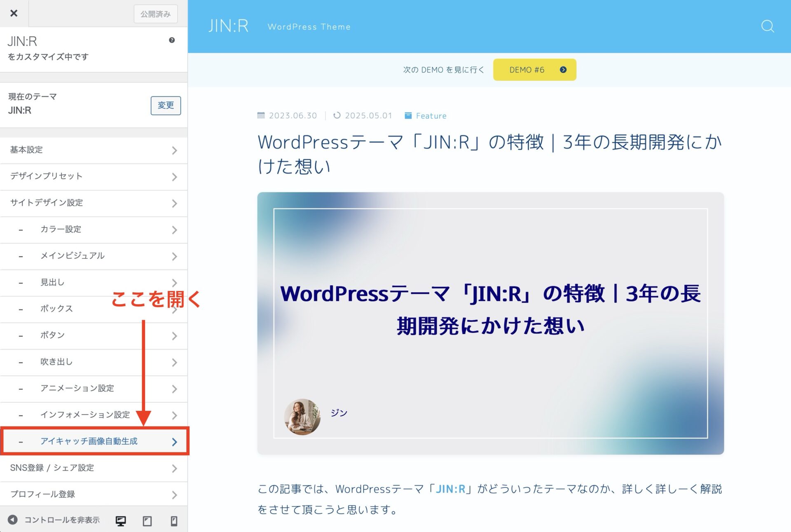Open the プロフィール登録 section
The height and width of the screenshot is (532, 791).
pyautogui.click(x=94, y=495)
